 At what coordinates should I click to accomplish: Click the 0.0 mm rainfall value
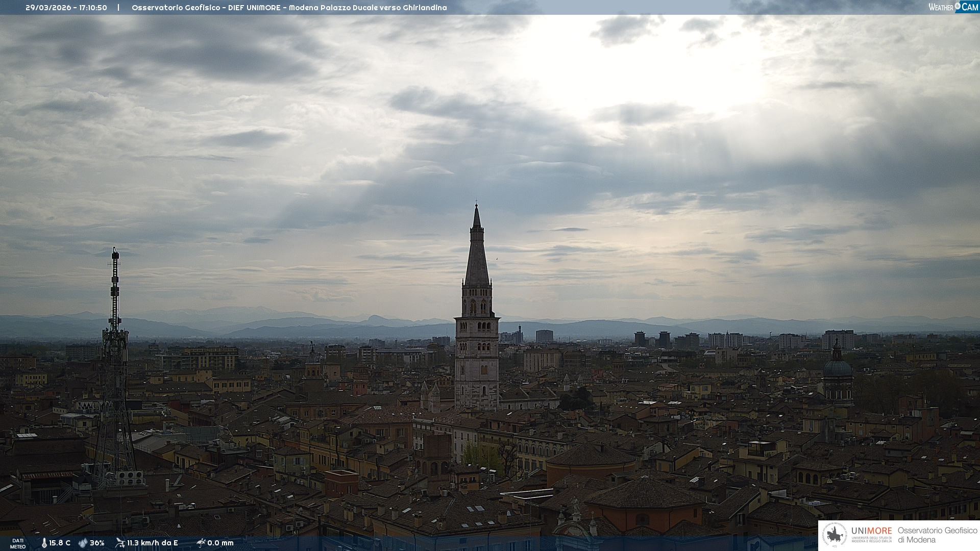[x=220, y=543]
